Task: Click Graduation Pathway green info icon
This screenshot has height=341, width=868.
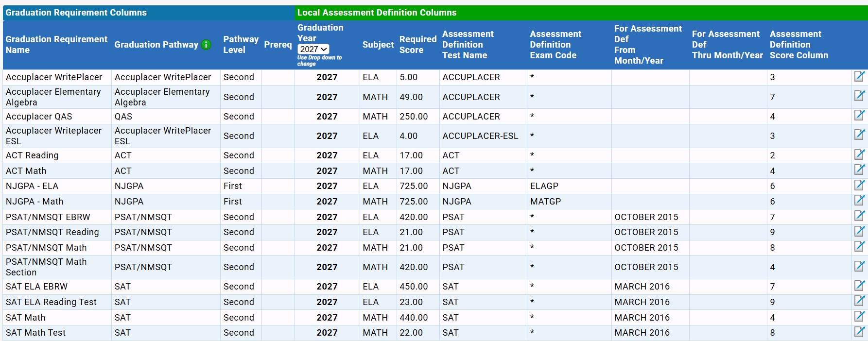Action: [206, 45]
